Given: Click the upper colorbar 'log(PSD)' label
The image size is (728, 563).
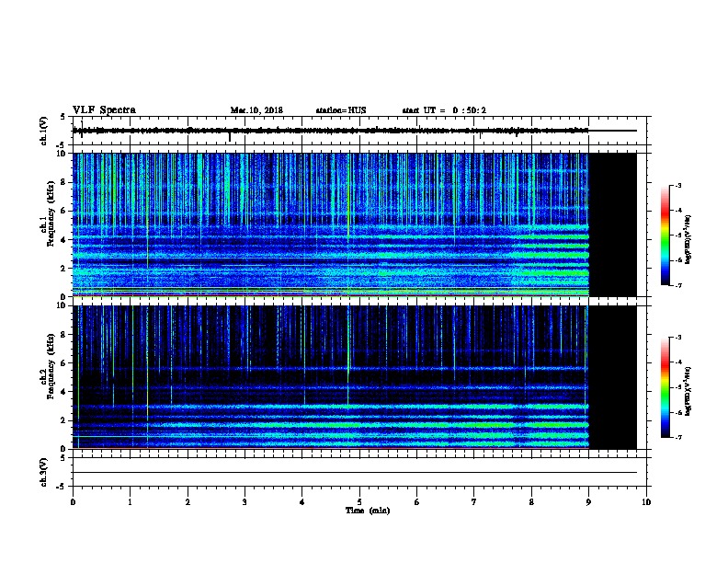Looking at the screenshot, I should tap(688, 240).
